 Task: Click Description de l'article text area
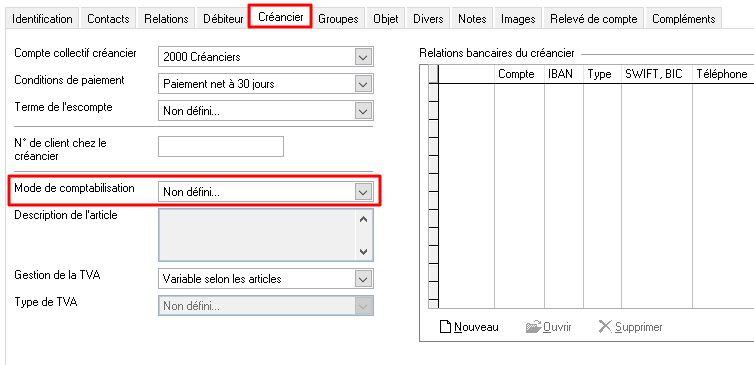257,235
